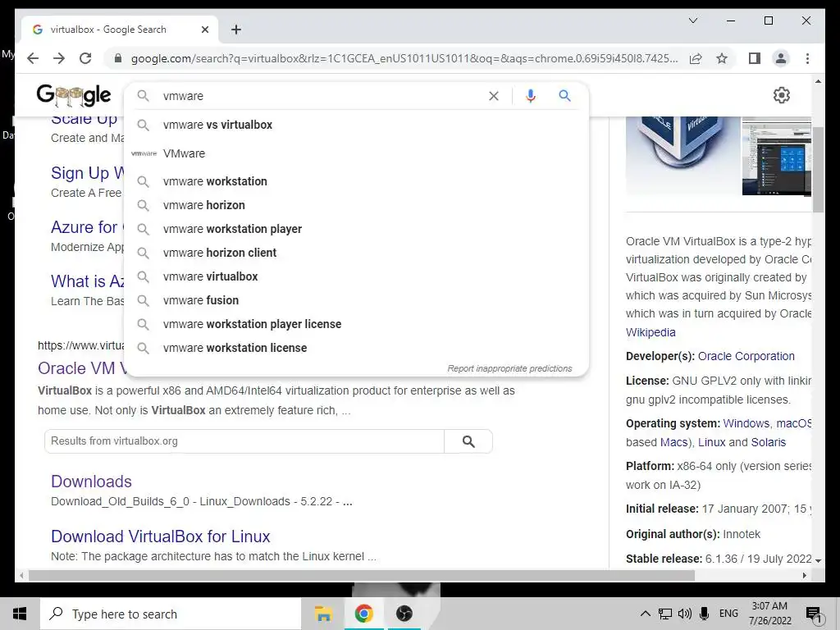
Task: Open the Chrome profile avatar
Action: click(781, 58)
